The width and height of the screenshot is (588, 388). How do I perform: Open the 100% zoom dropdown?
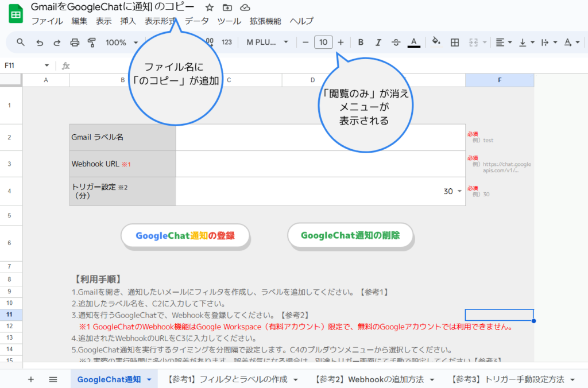point(122,42)
